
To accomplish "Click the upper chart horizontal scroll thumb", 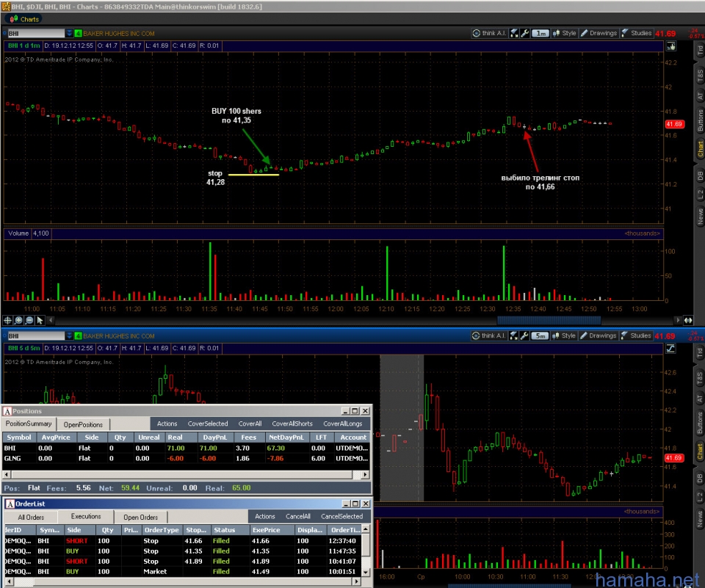I will 549,320.
